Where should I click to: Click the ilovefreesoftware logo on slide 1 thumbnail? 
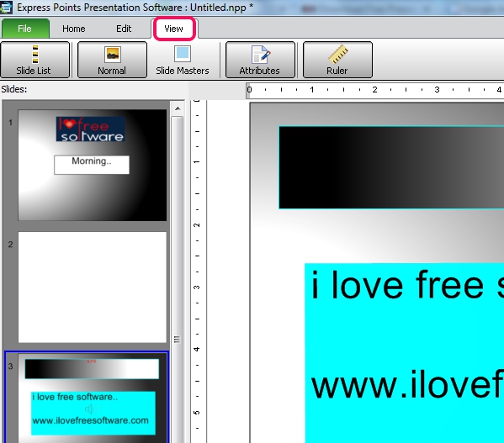(x=90, y=129)
